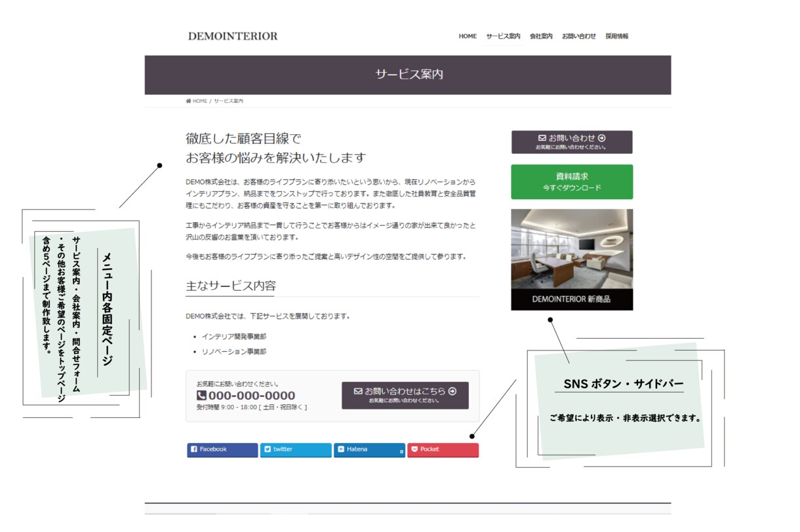800x532 pixels.
Task: Share via the Hatena button
Action: point(369,449)
